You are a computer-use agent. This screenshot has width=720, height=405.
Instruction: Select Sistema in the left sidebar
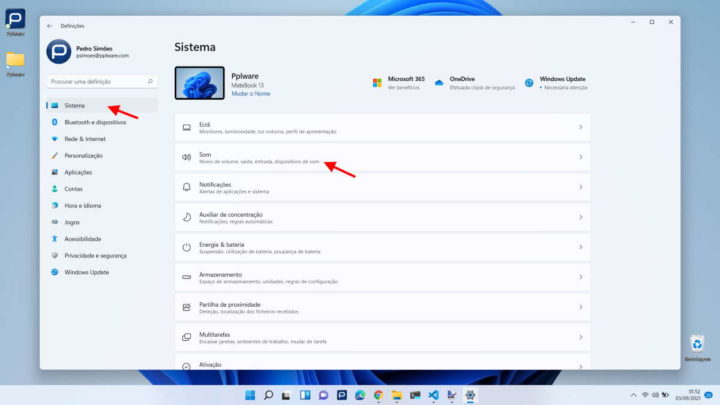click(x=75, y=105)
